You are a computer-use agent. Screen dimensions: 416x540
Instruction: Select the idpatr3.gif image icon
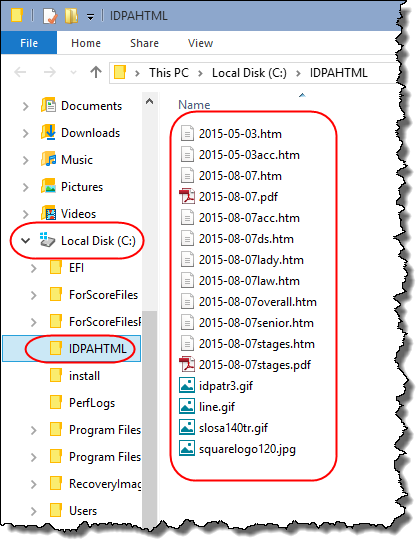(187, 385)
